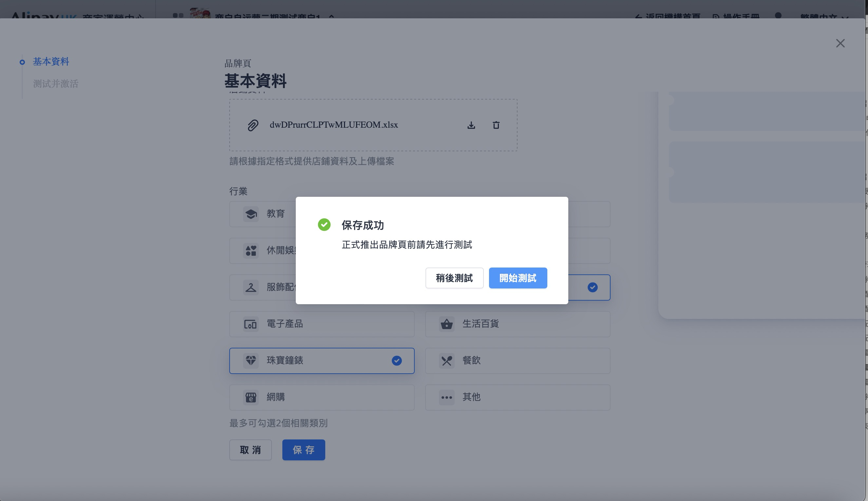The image size is (868, 501).
Task: Select the 電子產品 industry option
Action: pos(321,324)
